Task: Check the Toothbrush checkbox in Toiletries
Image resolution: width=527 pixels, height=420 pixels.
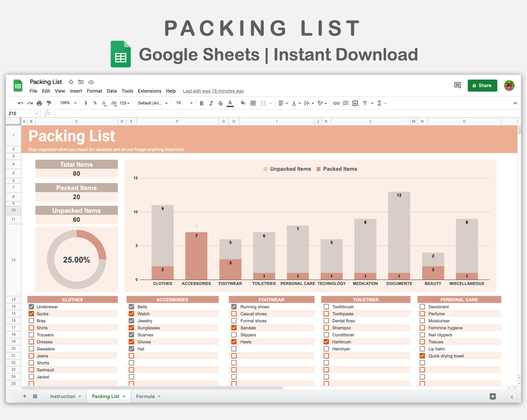Action: pyautogui.click(x=326, y=307)
